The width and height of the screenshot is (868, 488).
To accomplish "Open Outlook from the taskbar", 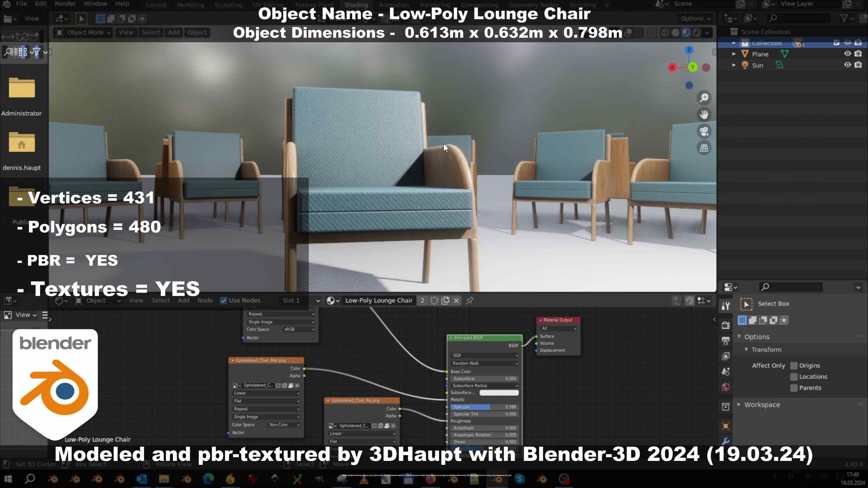I will pyautogui.click(x=142, y=479).
